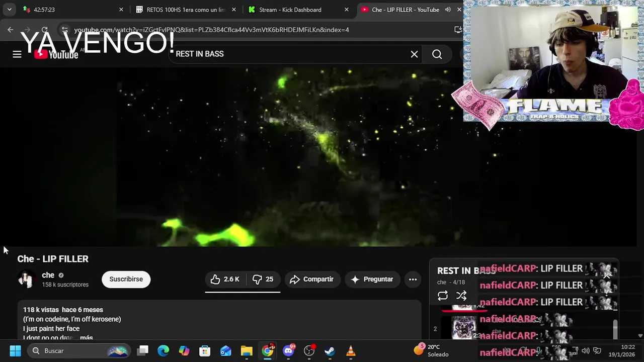Click the Preguntar button
This screenshot has height=362, width=644.
click(372, 279)
